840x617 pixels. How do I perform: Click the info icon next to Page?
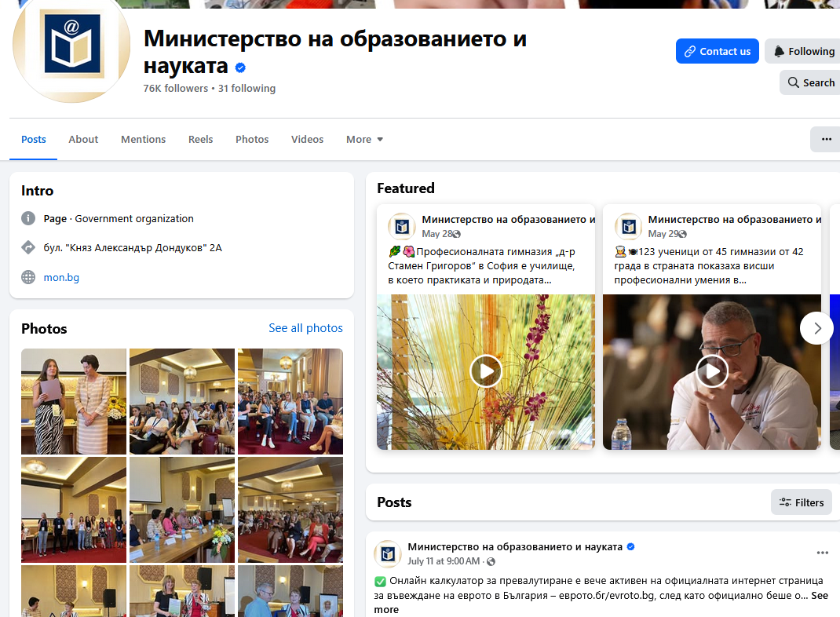(x=27, y=218)
